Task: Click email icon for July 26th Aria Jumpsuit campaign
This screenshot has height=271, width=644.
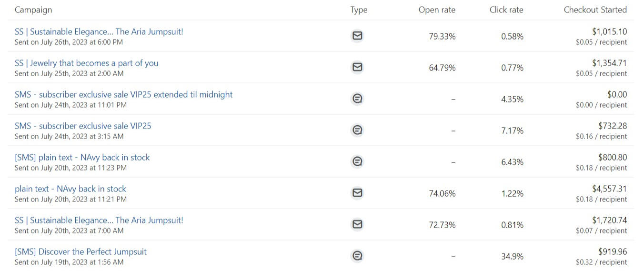Action: tap(357, 36)
